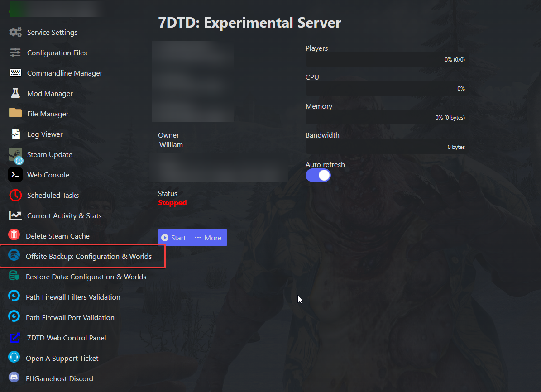This screenshot has width=541, height=392.
Task: Select the Offsite Backup database icon
Action: 14,255
